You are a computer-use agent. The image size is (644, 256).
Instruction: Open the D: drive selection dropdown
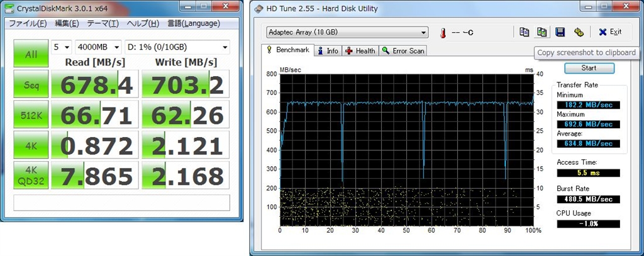tap(178, 47)
